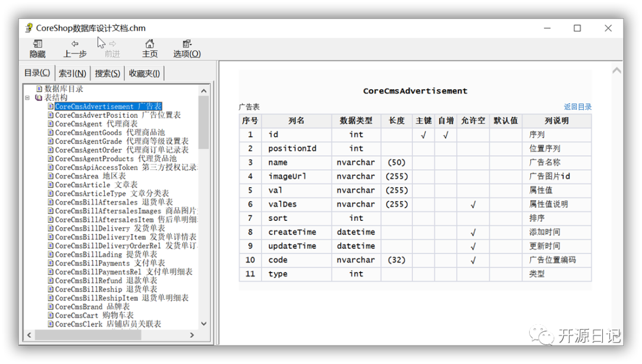Open CoreCmsBillReshipItem 退货单明细表
This screenshot has width=642, height=364.
click(122, 297)
